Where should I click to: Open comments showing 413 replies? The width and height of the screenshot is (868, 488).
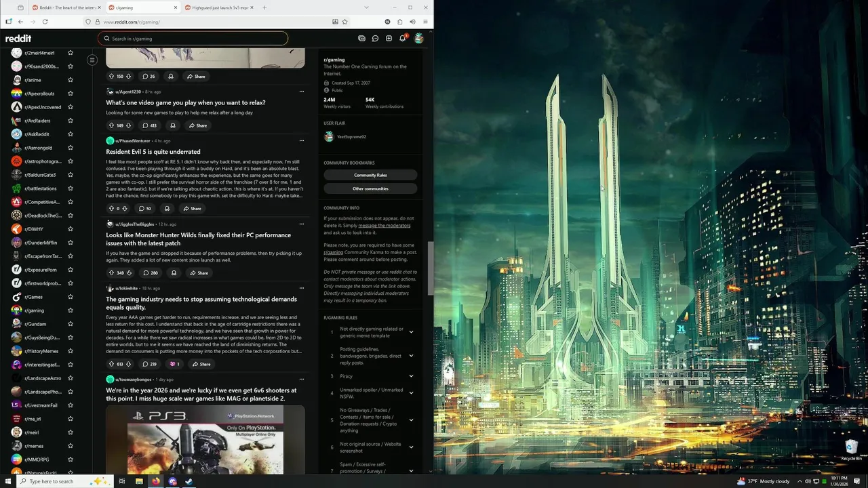[x=149, y=125]
